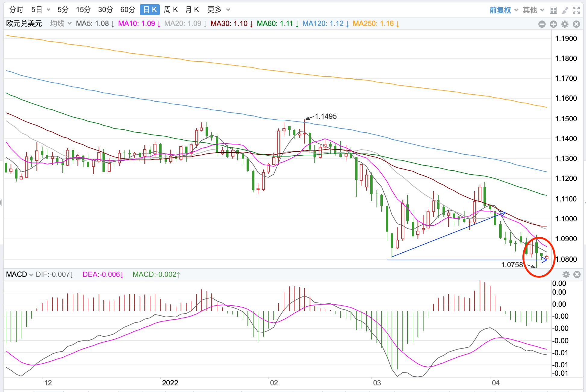Select the 月K monthly tab
The image size is (586, 392).
(192, 10)
